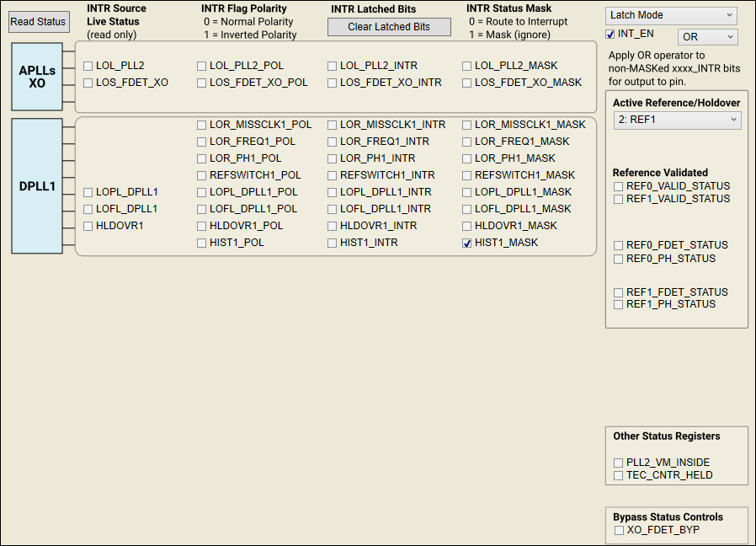Expand the Active Reference/Holdover dropdown
This screenshot has width=756, height=546.
click(x=677, y=120)
